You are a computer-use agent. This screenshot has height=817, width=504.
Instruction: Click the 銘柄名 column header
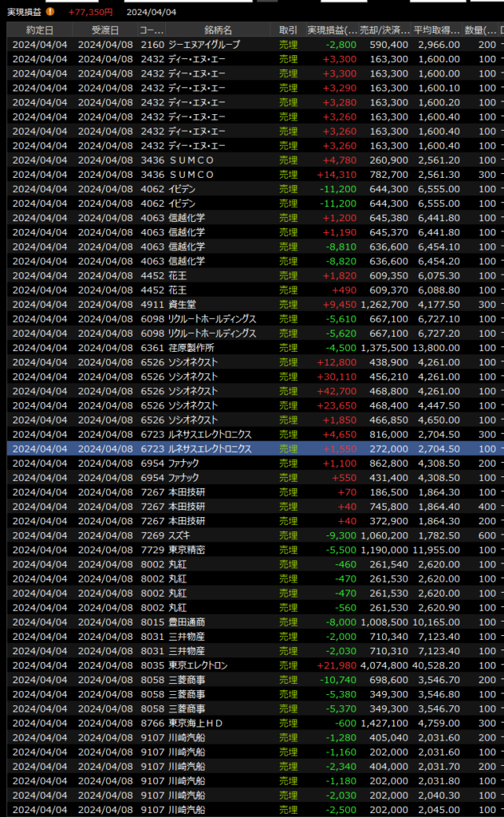218,30
